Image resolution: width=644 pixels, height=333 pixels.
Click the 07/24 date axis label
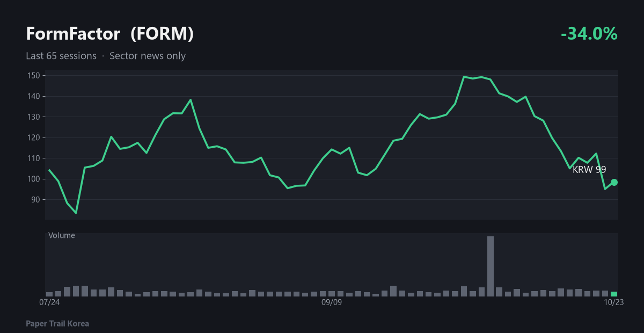[x=49, y=302]
